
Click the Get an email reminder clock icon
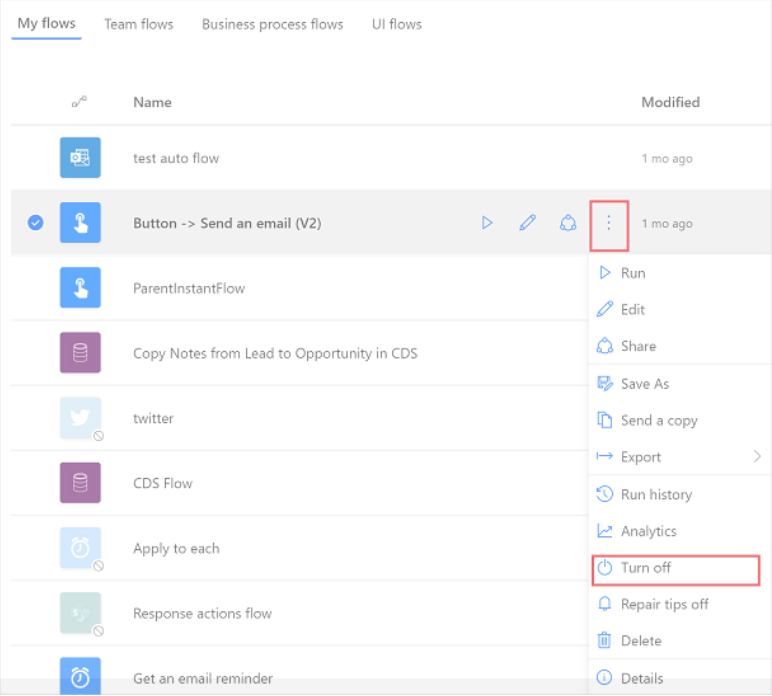(80, 676)
